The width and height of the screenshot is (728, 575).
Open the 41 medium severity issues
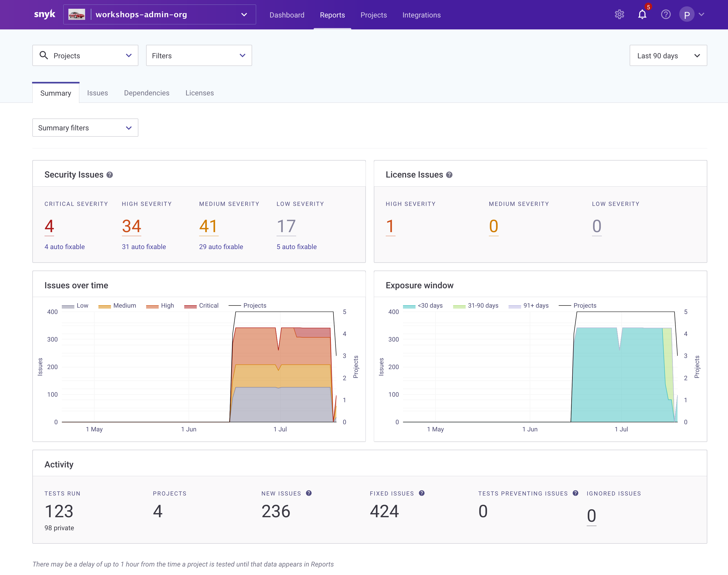[x=208, y=226]
